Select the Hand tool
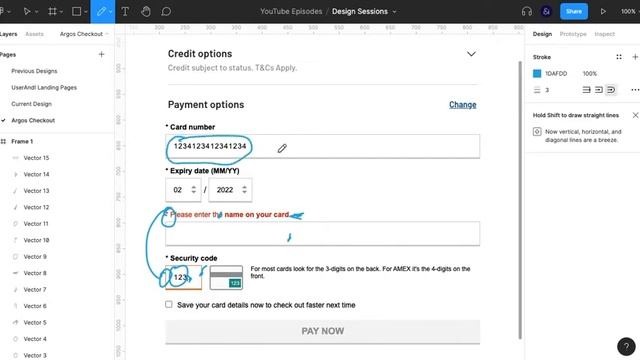 coord(146,11)
